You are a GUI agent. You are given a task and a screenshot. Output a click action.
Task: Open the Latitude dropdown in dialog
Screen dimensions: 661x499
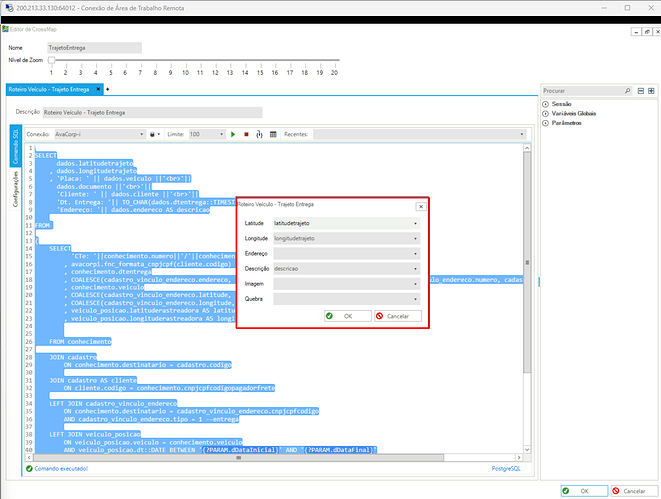pyautogui.click(x=414, y=223)
